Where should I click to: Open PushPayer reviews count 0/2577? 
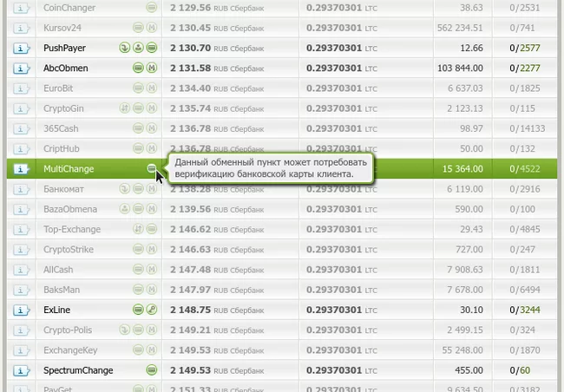pyautogui.click(x=525, y=49)
